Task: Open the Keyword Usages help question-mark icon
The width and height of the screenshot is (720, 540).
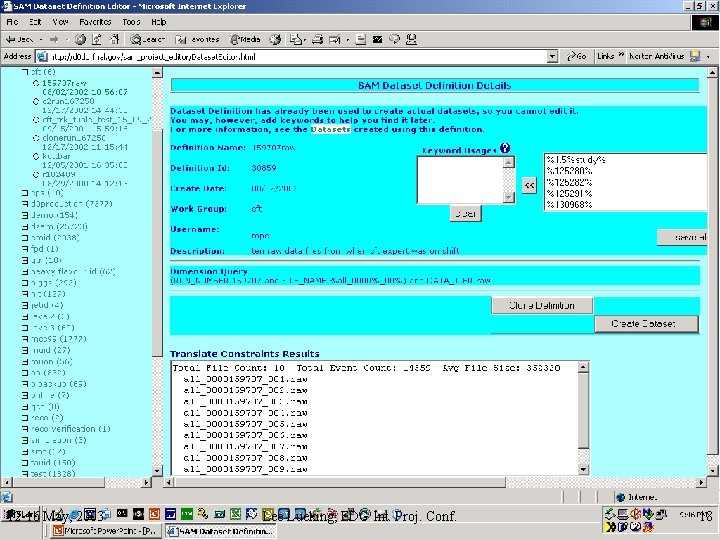Action: (x=505, y=148)
